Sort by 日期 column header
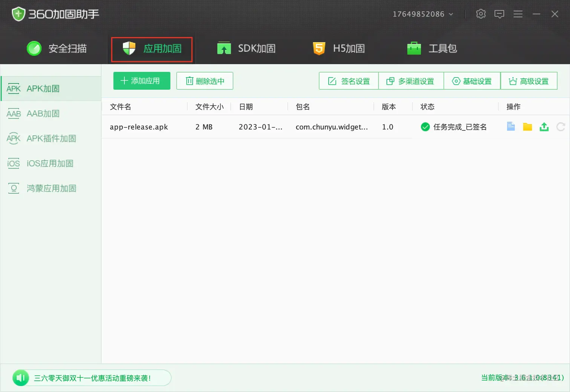Screen dimensions: 570x392 click(246, 107)
